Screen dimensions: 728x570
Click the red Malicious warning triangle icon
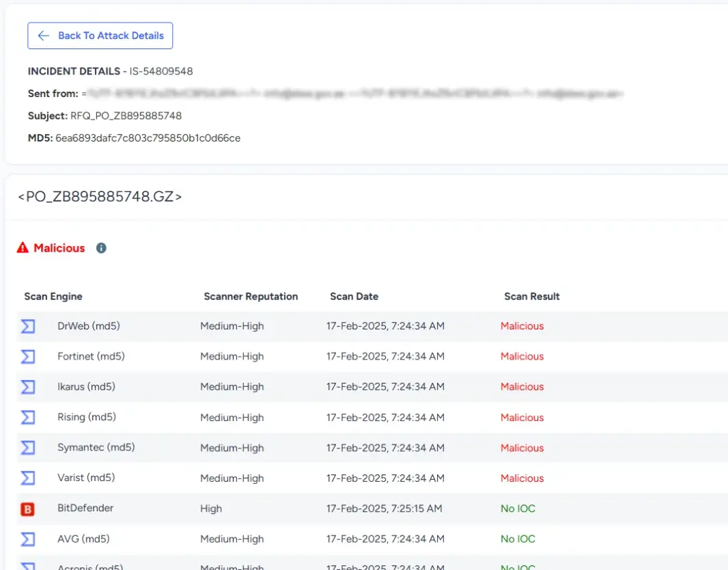[23, 248]
